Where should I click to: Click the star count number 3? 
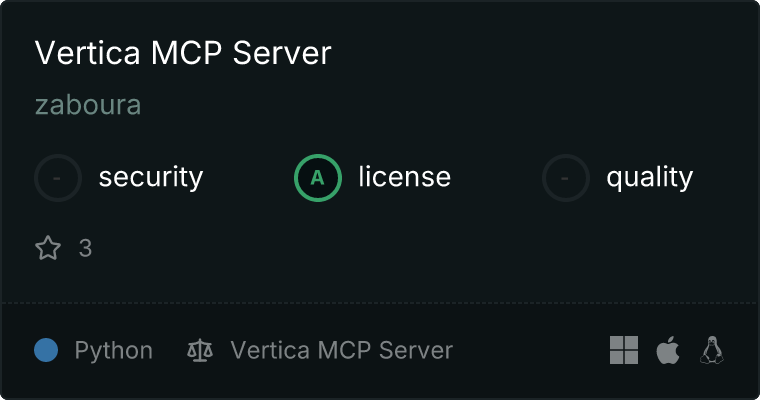[85, 248]
